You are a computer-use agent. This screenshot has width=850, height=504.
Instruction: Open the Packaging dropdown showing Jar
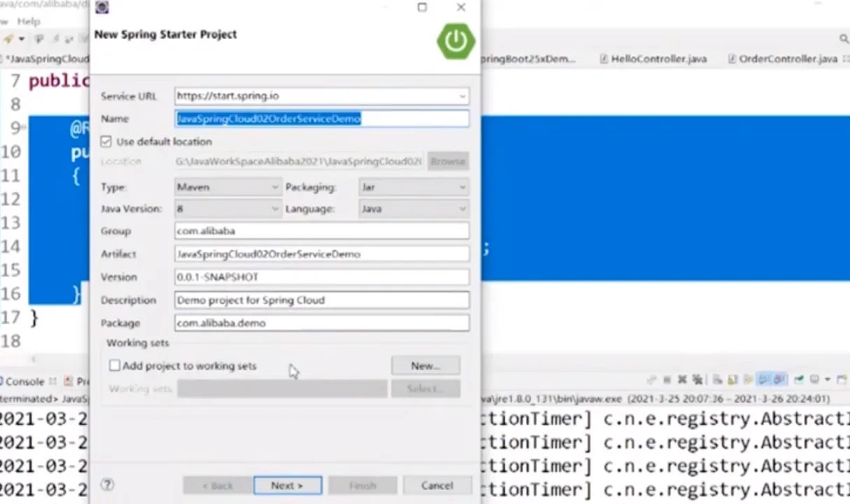[x=414, y=187]
